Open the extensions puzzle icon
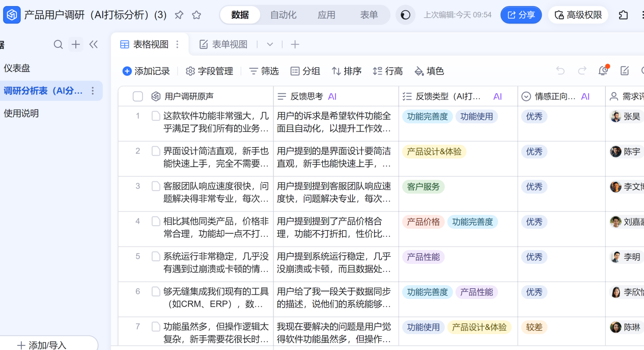Viewport: 644px width, 350px height. (x=623, y=15)
